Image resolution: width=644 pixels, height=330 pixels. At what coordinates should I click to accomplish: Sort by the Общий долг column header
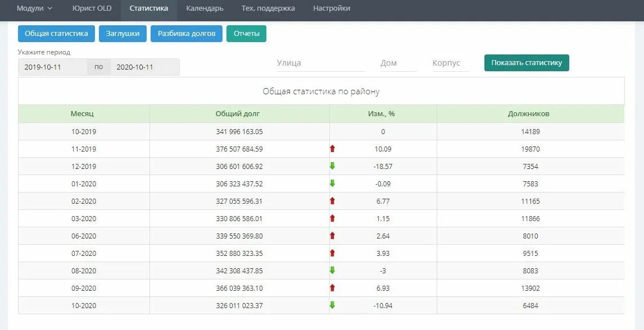click(x=238, y=114)
